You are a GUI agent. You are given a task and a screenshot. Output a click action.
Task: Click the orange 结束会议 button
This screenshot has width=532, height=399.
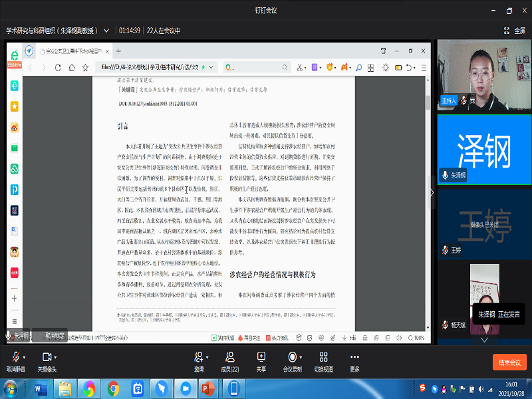510,362
